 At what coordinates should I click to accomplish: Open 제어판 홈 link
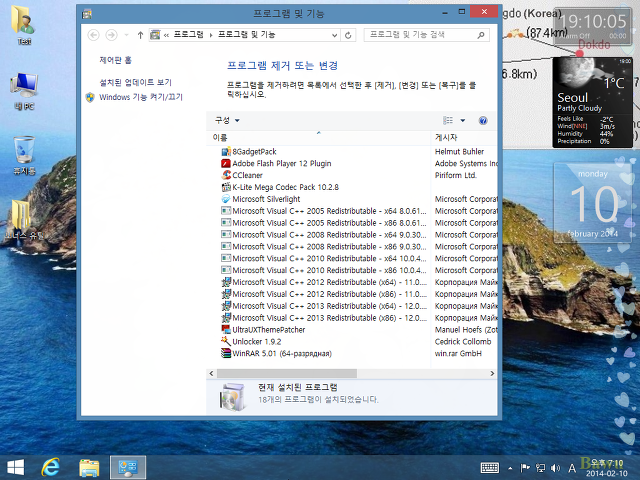pos(116,60)
